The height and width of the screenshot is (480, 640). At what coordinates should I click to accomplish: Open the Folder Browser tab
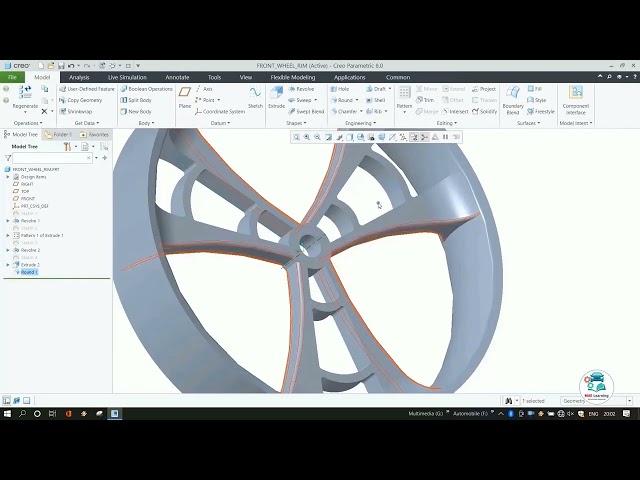[x=59, y=134]
